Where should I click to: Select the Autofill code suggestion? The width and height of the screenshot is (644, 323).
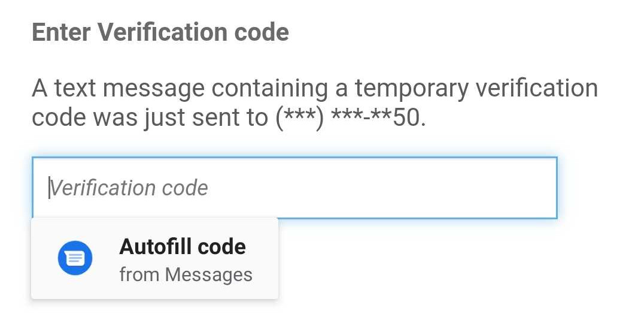pos(154,258)
